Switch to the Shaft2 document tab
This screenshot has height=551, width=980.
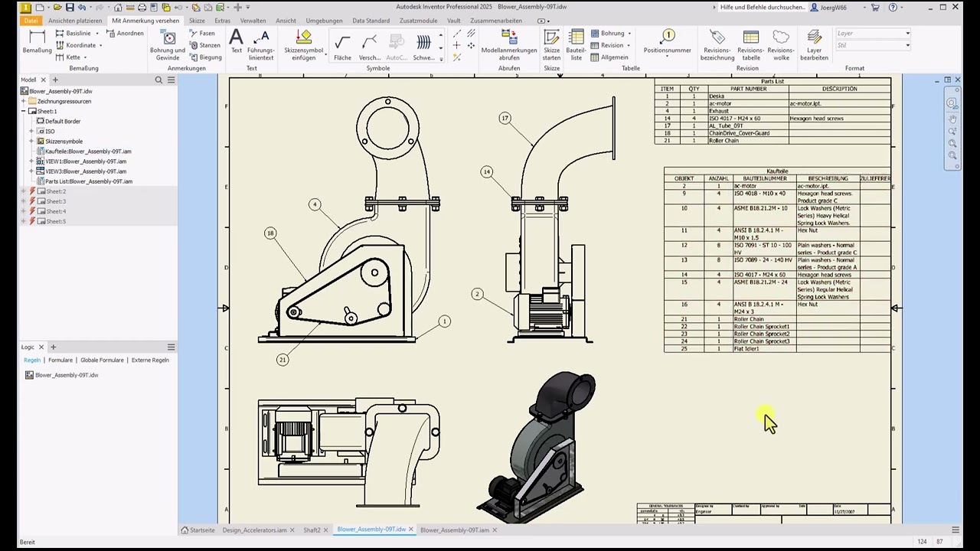312,530
